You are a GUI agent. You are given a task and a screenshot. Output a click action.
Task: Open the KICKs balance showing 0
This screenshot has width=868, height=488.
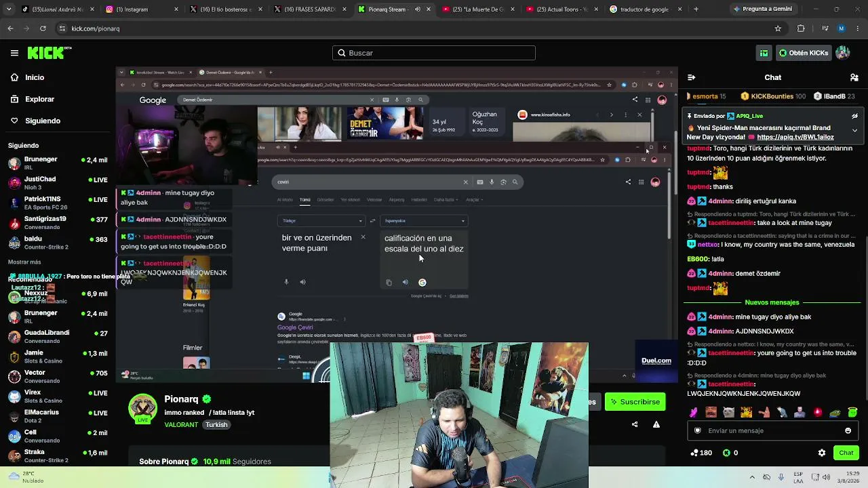730,453
